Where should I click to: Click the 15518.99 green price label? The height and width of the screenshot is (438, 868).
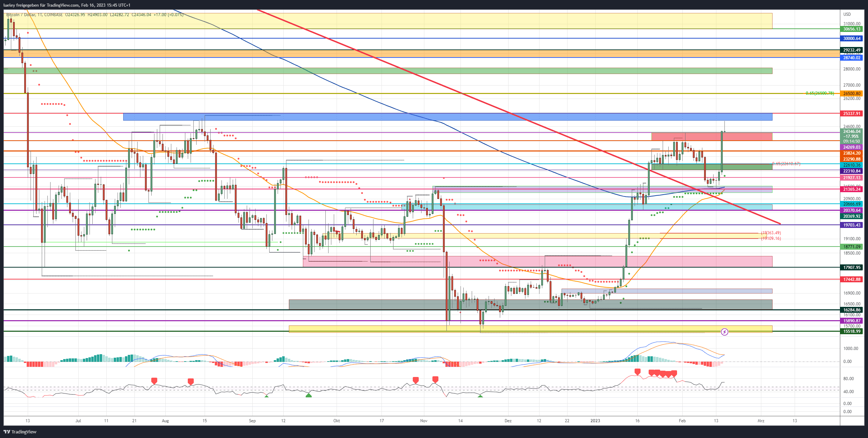point(851,331)
